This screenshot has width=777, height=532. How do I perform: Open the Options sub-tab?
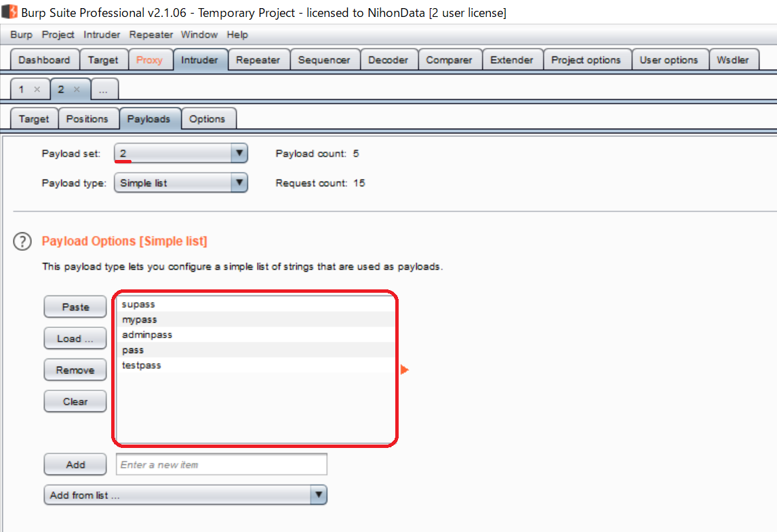[x=207, y=119]
